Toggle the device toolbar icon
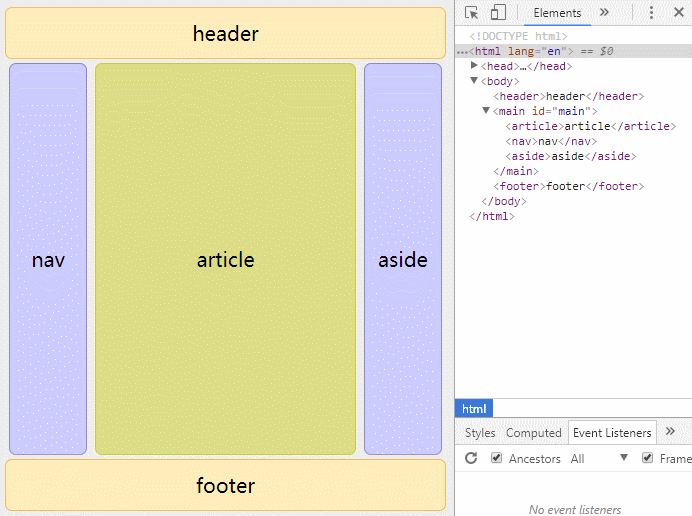Screen dimensions: 692x516 pyautogui.click(x=498, y=13)
